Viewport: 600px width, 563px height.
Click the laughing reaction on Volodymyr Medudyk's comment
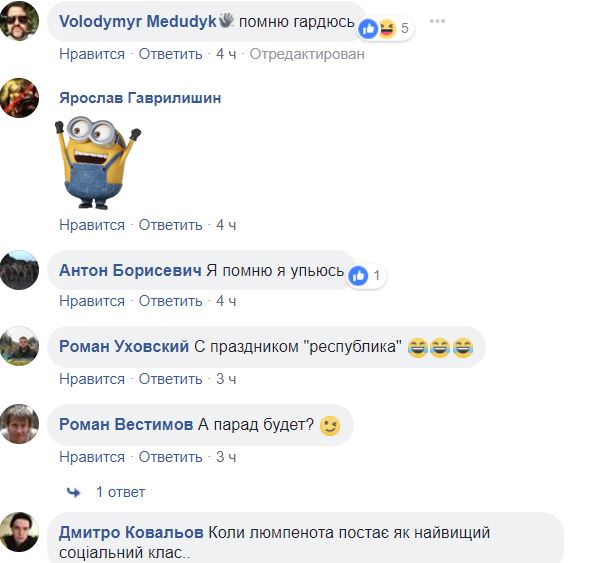[x=387, y=29]
